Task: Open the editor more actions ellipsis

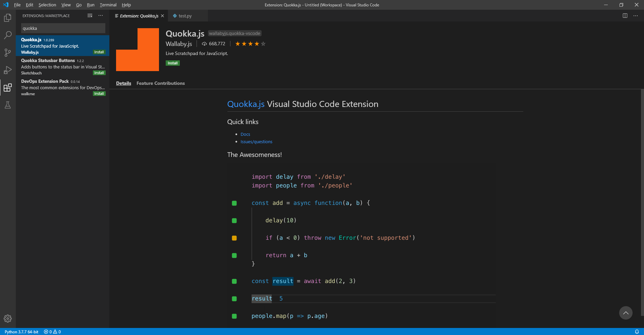Action: point(636,16)
